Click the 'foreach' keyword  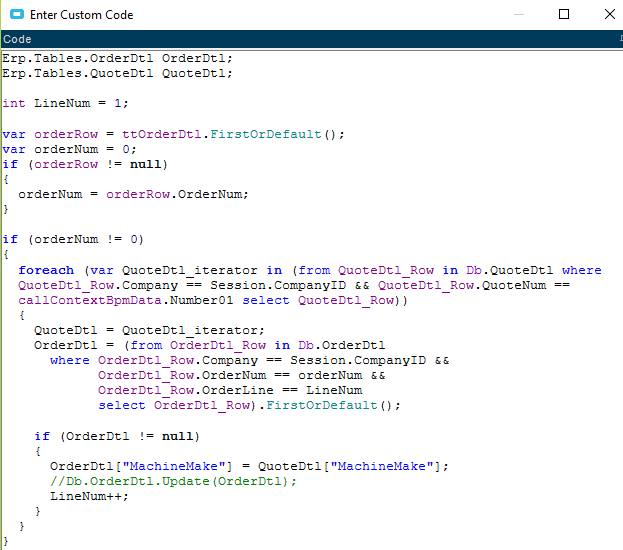[46, 270]
